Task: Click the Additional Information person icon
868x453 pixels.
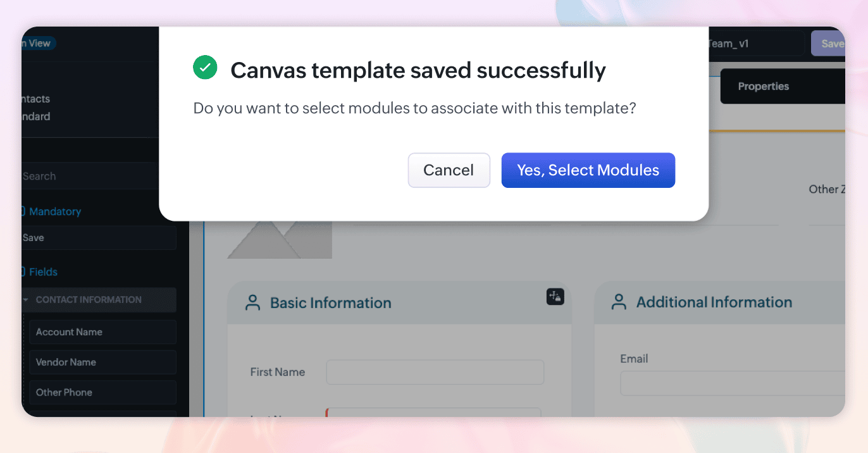Action: (x=619, y=302)
